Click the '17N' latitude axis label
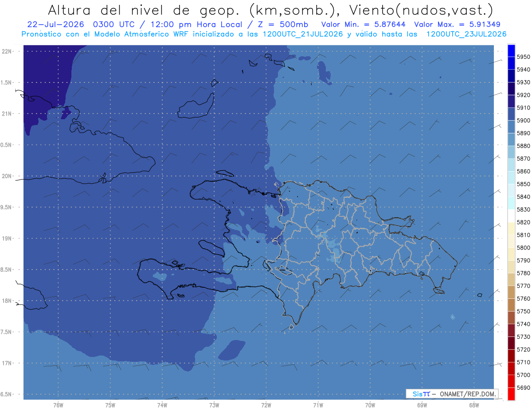 [8, 364]
